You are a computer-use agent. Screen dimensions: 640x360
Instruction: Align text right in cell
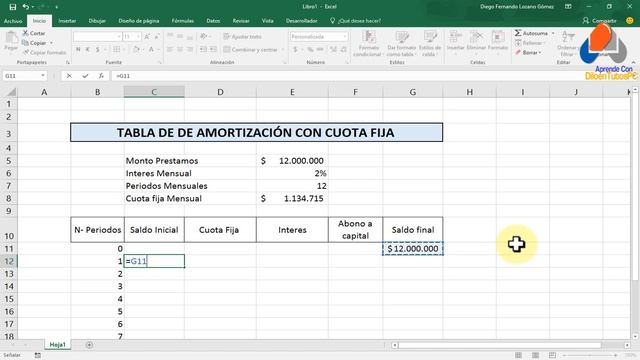[x=190, y=49]
